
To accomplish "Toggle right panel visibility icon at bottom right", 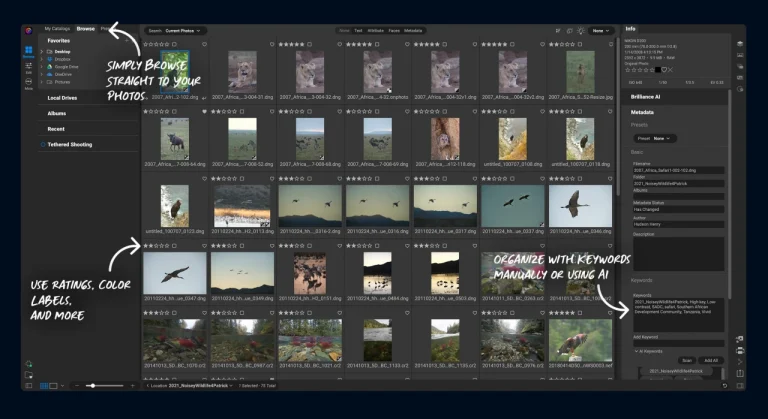I will coord(740,386).
